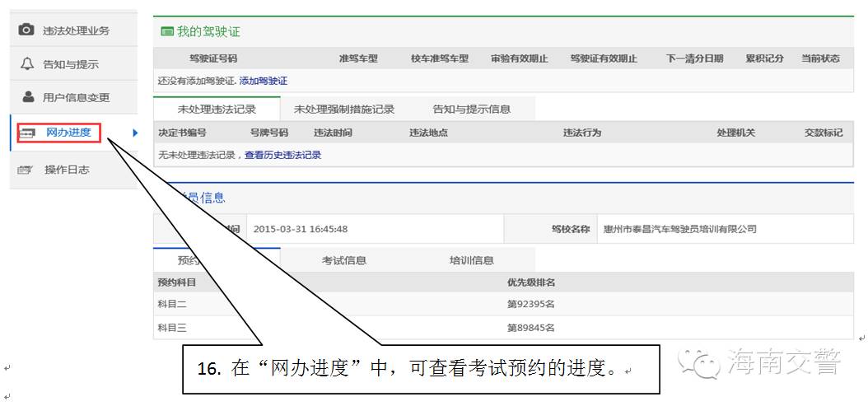Click the 违法行为 column header
Screen dimensions: 868x406
tap(581, 133)
